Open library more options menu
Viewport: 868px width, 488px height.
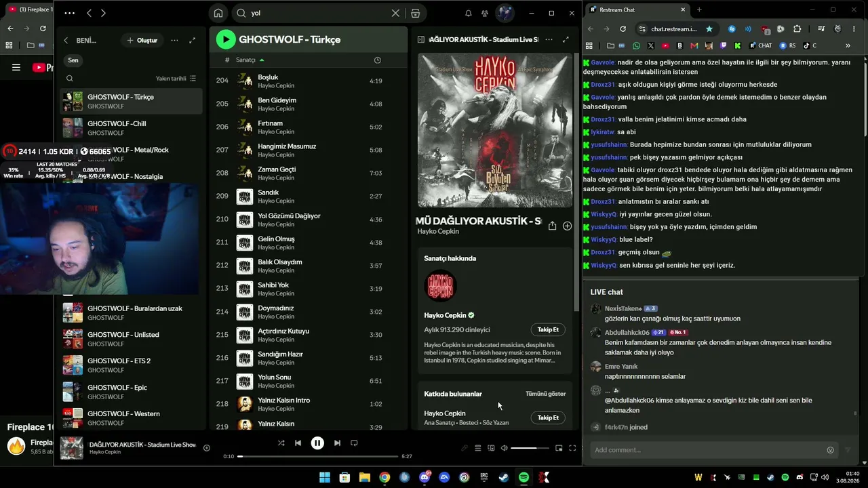pos(174,41)
